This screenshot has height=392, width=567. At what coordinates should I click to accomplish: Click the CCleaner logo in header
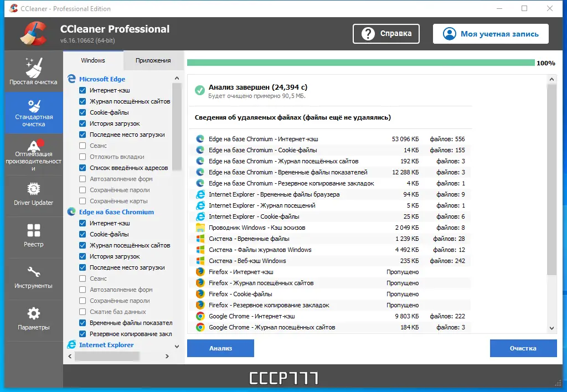pos(33,34)
